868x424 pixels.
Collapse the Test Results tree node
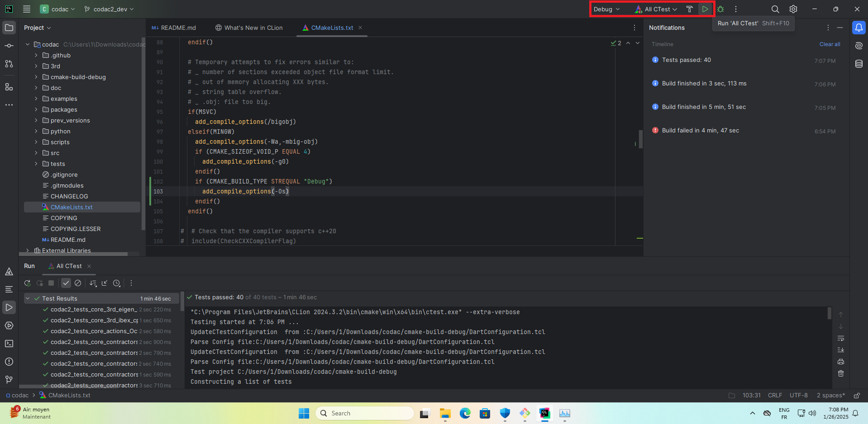click(x=28, y=298)
